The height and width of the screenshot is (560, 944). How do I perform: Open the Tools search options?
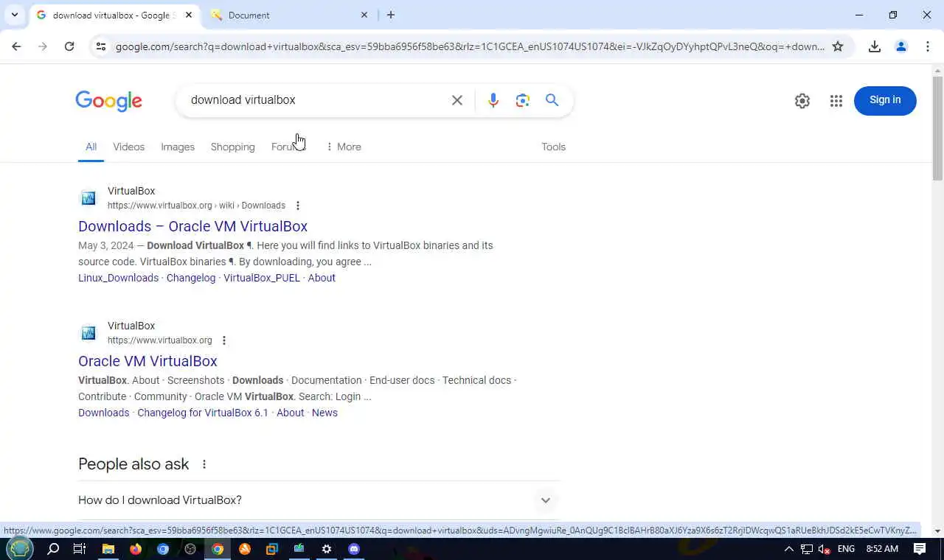click(553, 147)
